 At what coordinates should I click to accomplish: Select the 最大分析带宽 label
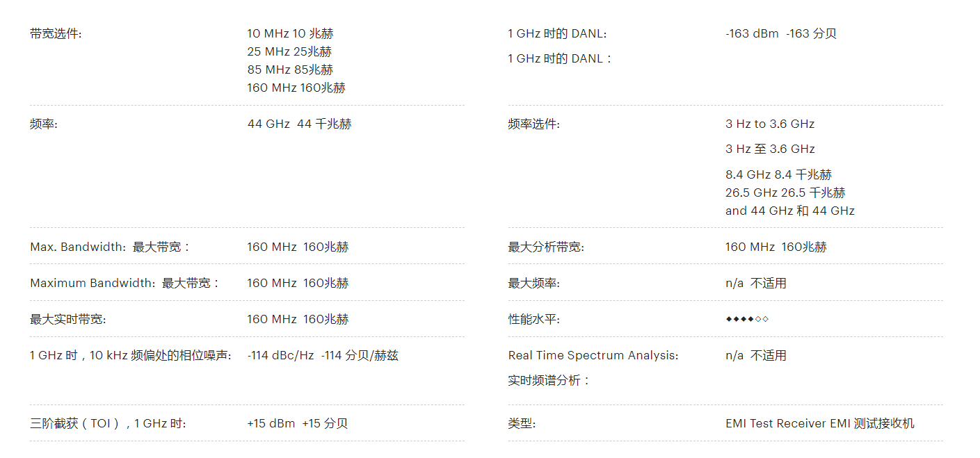click(546, 247)
